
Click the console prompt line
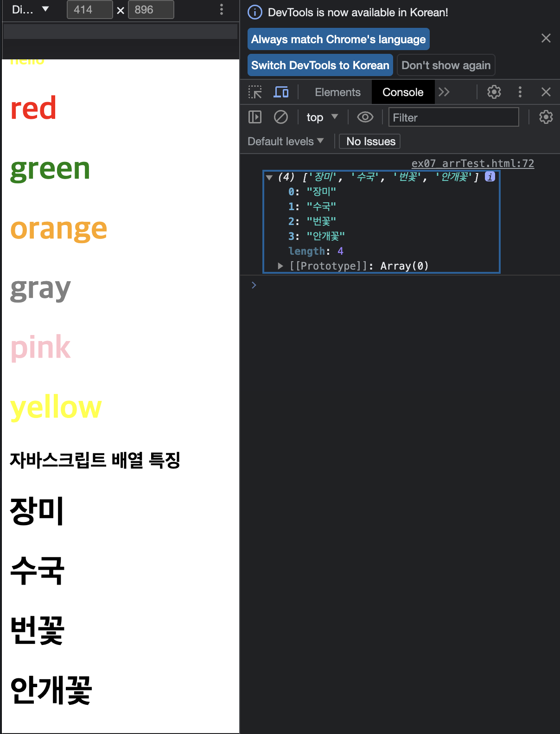point(400,285)
